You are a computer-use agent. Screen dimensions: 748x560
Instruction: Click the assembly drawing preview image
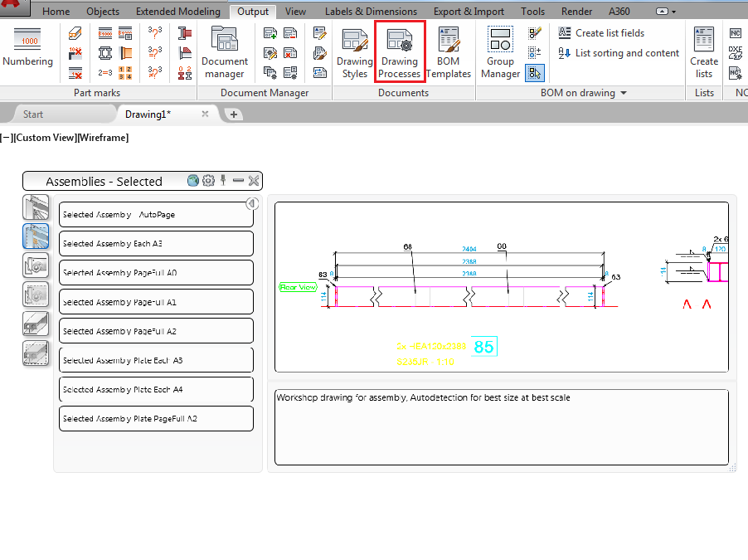[502, 287]
